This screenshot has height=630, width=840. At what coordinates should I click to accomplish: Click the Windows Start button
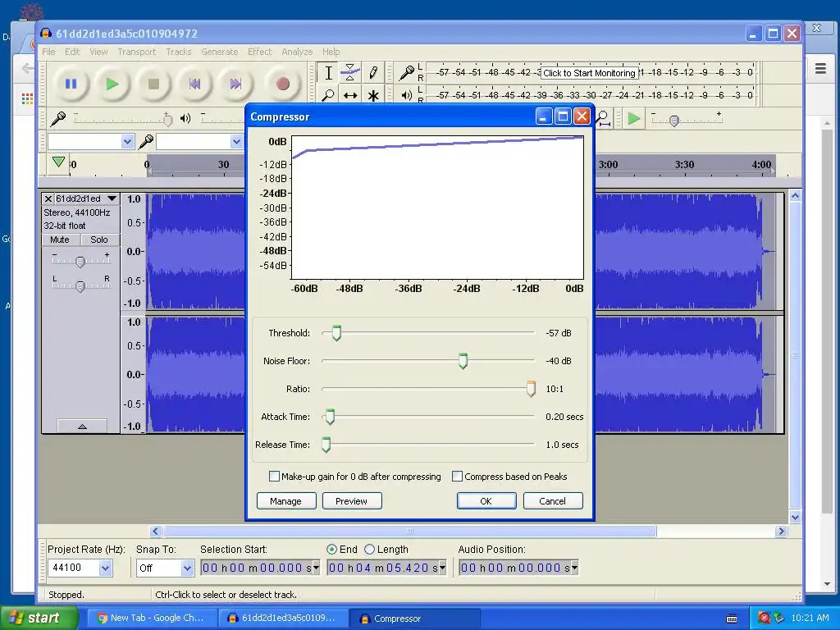pyautogui.click(x=39, y=619)
